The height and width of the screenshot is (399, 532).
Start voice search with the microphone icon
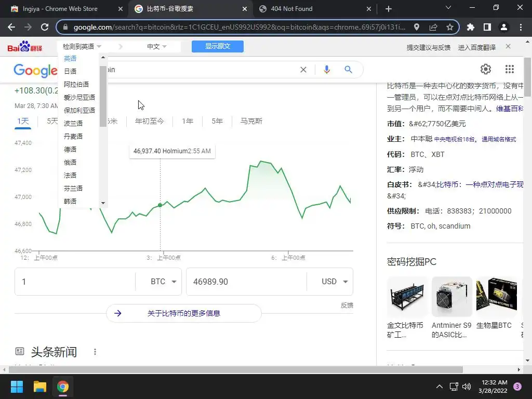[x=326, y=70]
